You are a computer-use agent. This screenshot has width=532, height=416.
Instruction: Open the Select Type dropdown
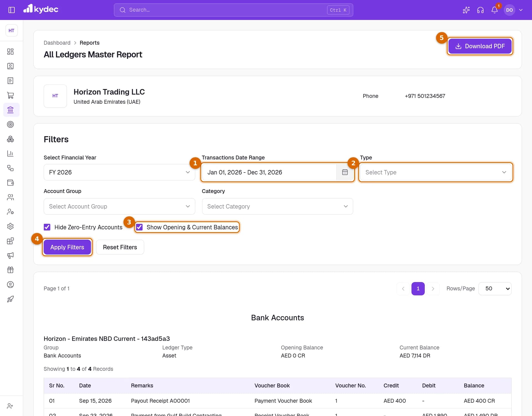tap(436, 172)
